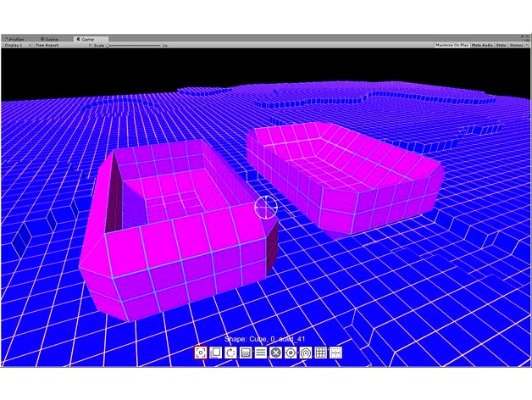Viewport: 532px width, 400px height.
Task: Click the concentric rings icon
Action: [x=305, y=353]
